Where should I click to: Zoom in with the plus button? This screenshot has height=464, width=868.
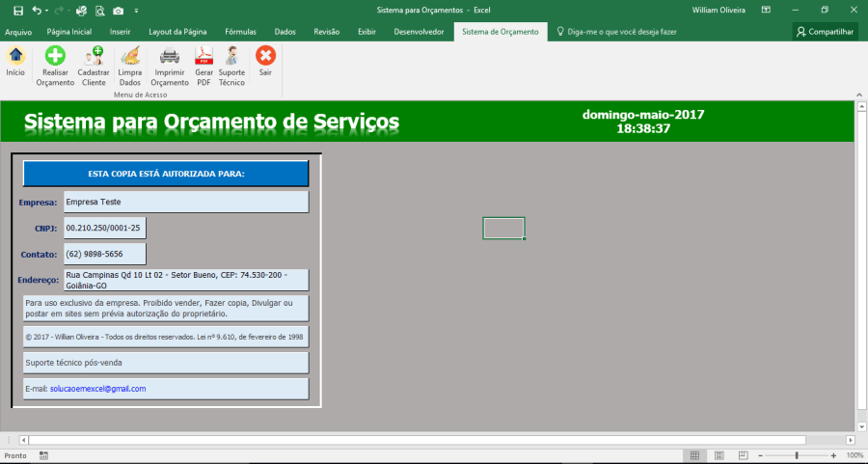833,455
